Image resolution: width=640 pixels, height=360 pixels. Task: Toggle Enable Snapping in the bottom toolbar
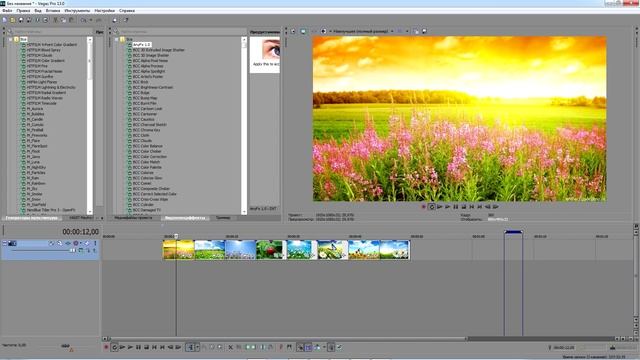pos(300,347)
